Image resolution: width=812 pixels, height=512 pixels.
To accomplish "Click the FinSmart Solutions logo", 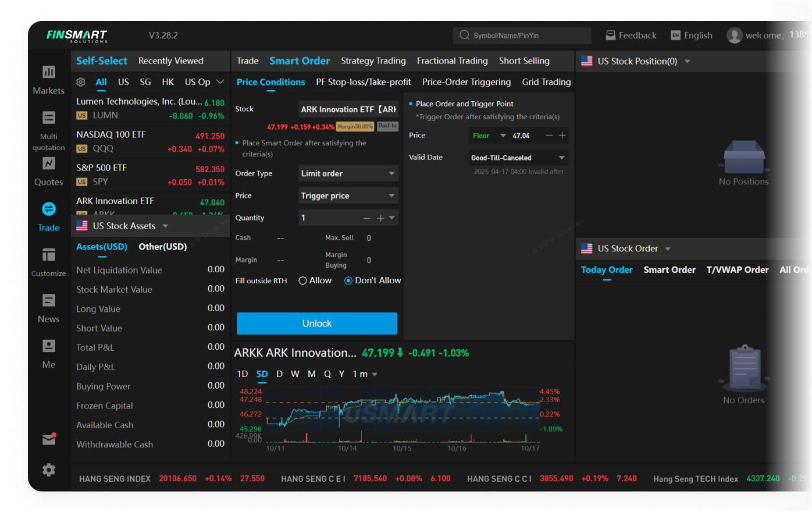I will coord(77,36).
